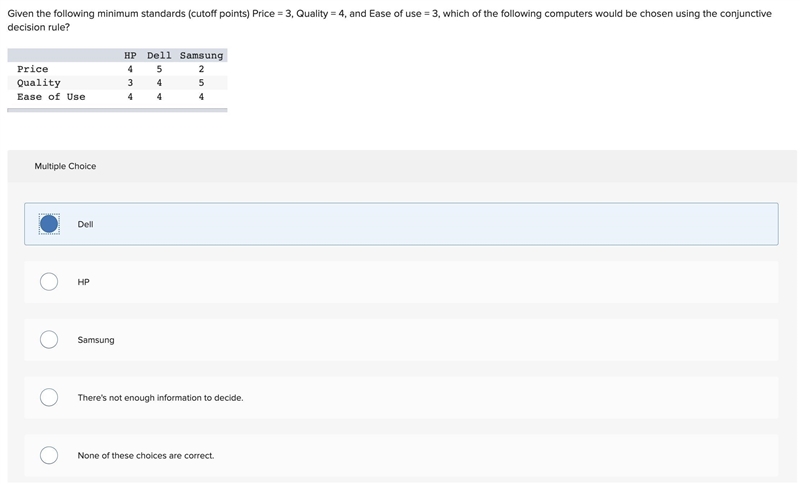
Task: Click the Samsung answer label text
Action: tap(96, 340)
